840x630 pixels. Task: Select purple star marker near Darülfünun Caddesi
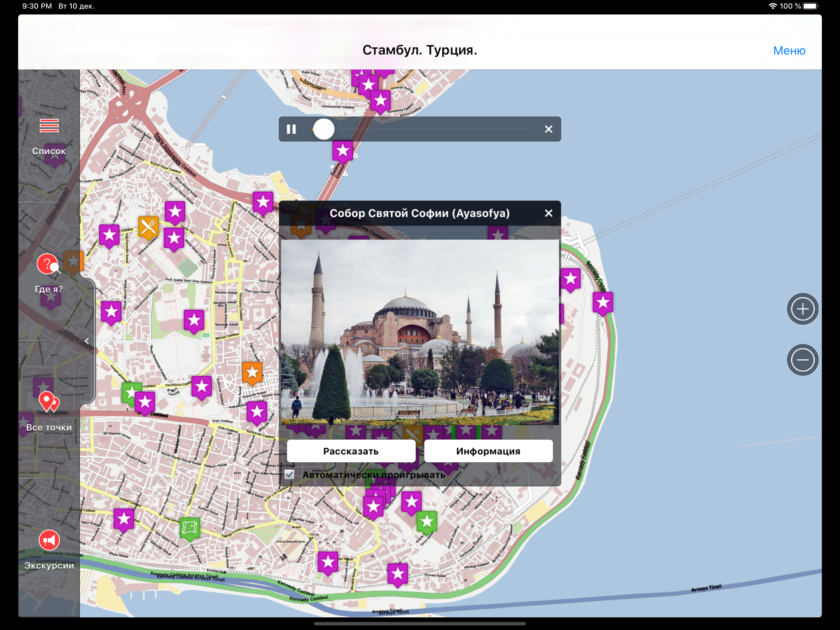202,388
